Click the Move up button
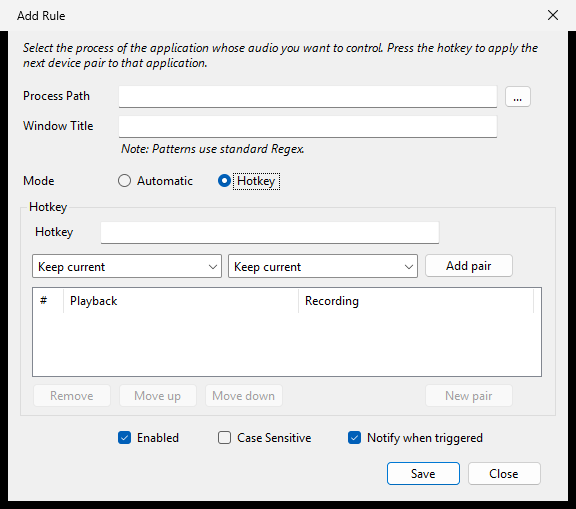The width and height of the screenshot is (576, 509). [x=158, y=396]
